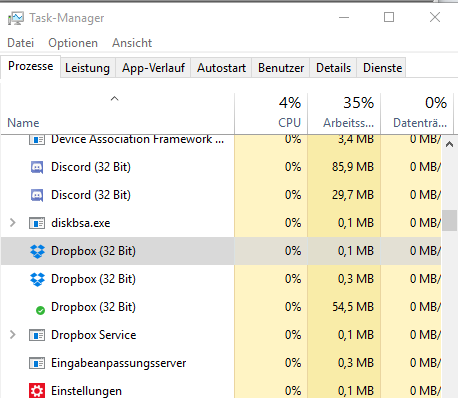Expand the Dropbox Service process group
Screen dimensions: 458x398
coord(13,335)
